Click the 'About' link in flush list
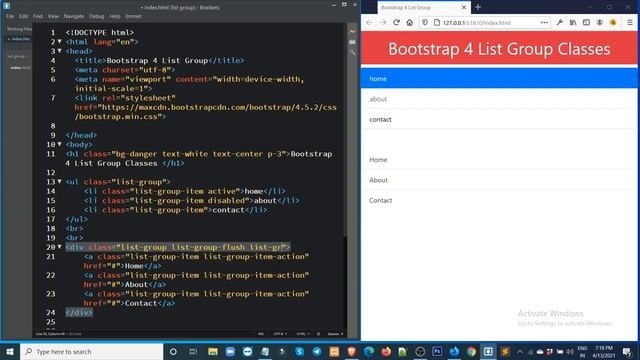640x360 pixels. click(499, 180)
